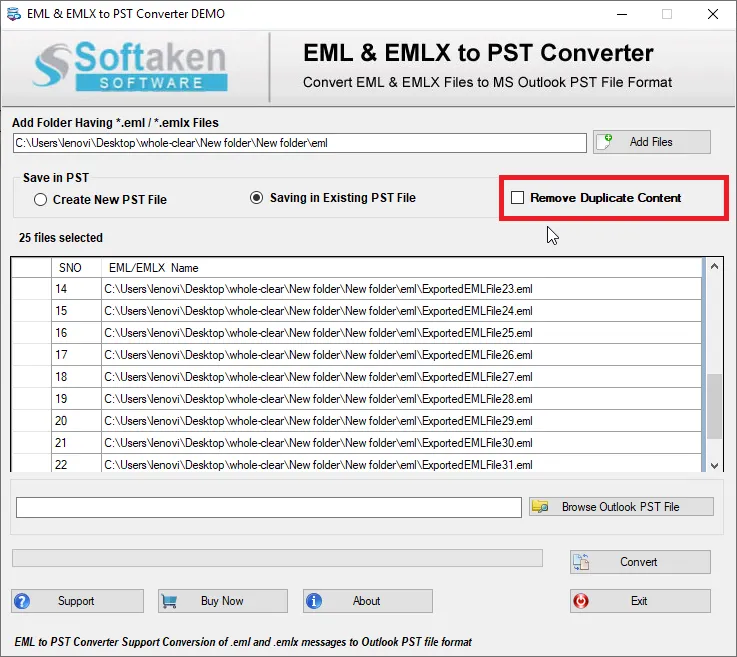
Task: Click serial number 14 cell
Action: tap(76, 289)
